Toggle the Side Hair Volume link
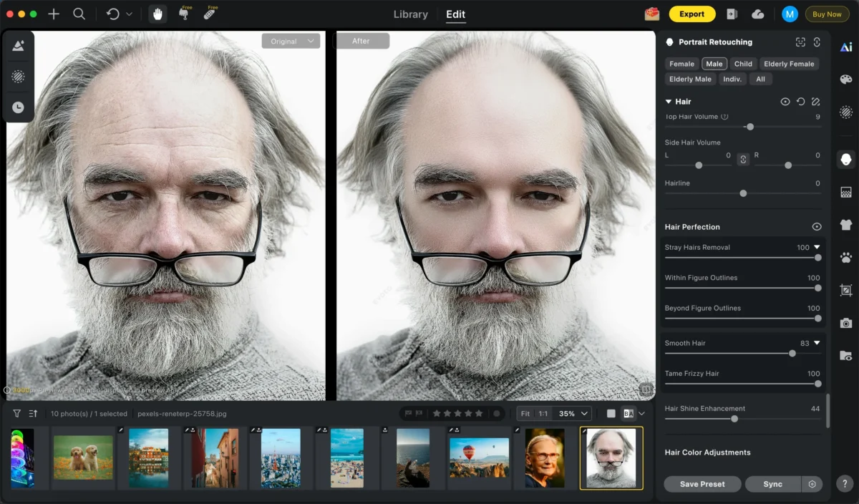This screenshot has height=504, width=859. click(x=743, y=159)
